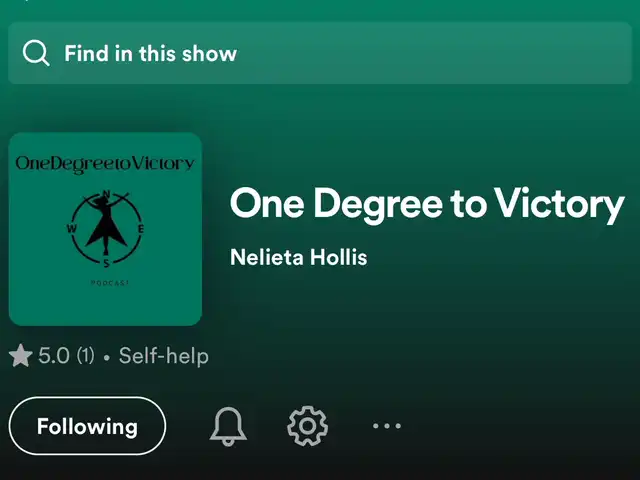Click the W letter on the compass
This screenshot has height=480, width=640.
pos(71,229)
